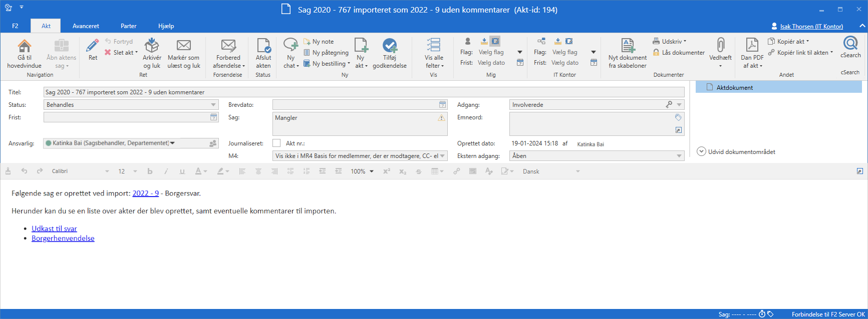This screenshot has height=319, width=868.
Task: Toggle italic formatting in editor toolbar
Action: tap(166, 172)
